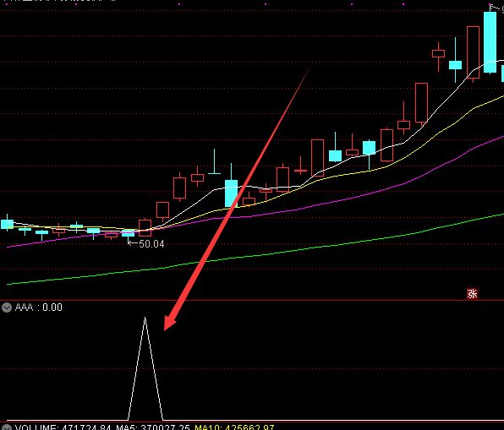Select the first cyan candle at far left
Screen dimensions: 504x430
tap(7, 224)
